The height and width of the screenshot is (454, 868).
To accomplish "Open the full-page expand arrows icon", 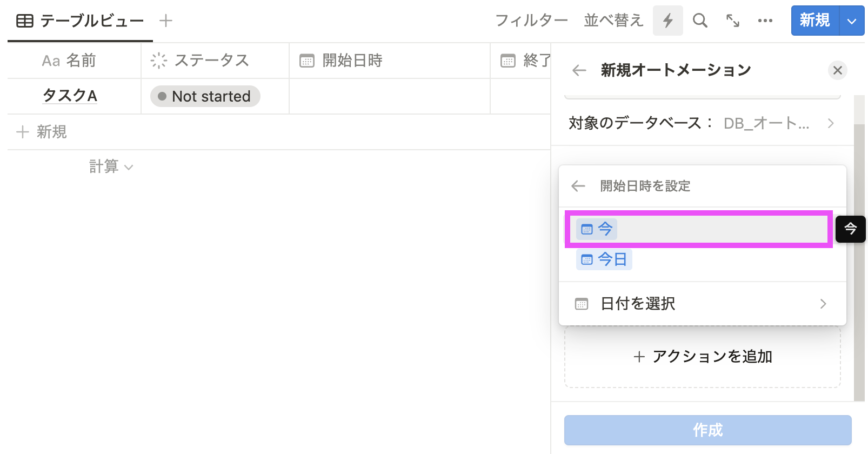I will (732, 21).
